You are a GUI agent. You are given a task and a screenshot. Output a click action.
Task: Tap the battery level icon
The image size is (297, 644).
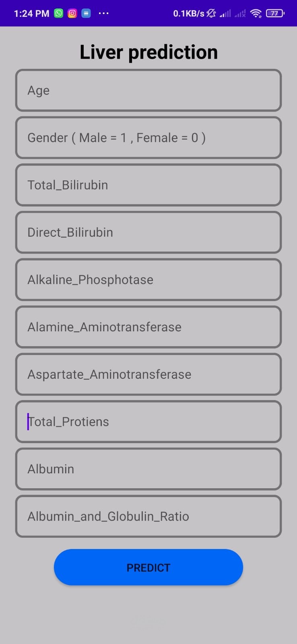[x=275, y=13]
